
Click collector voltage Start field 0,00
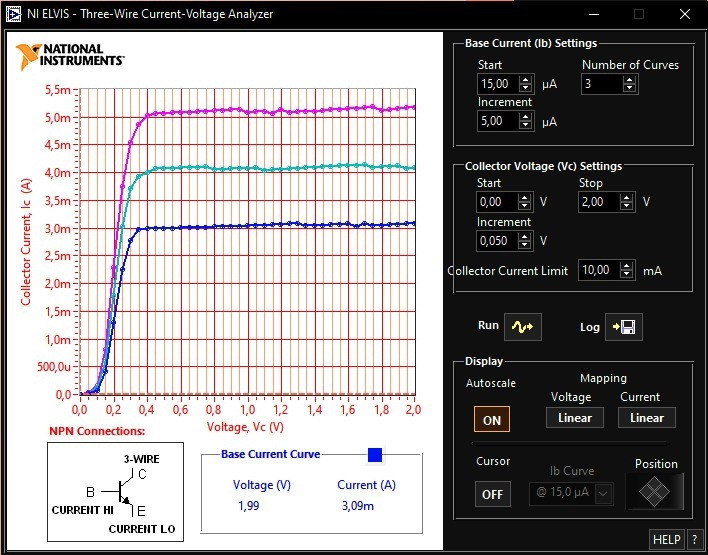click(x=498, y=202)
